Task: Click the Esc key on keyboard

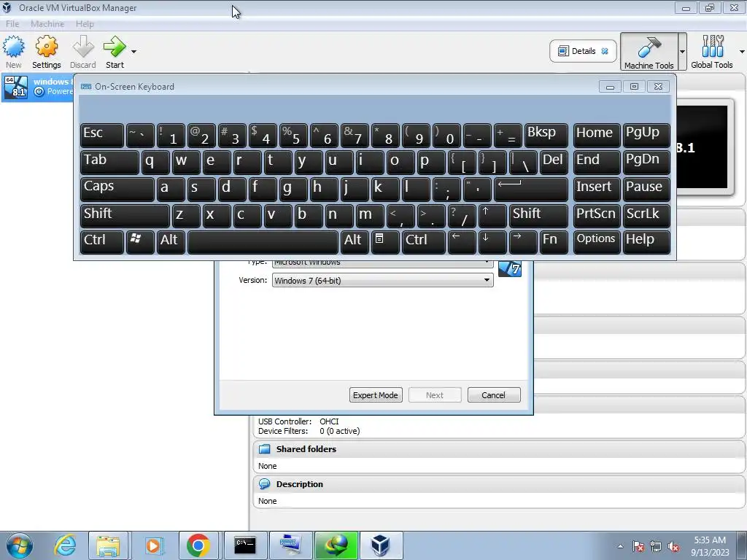Action: point(102,135)
